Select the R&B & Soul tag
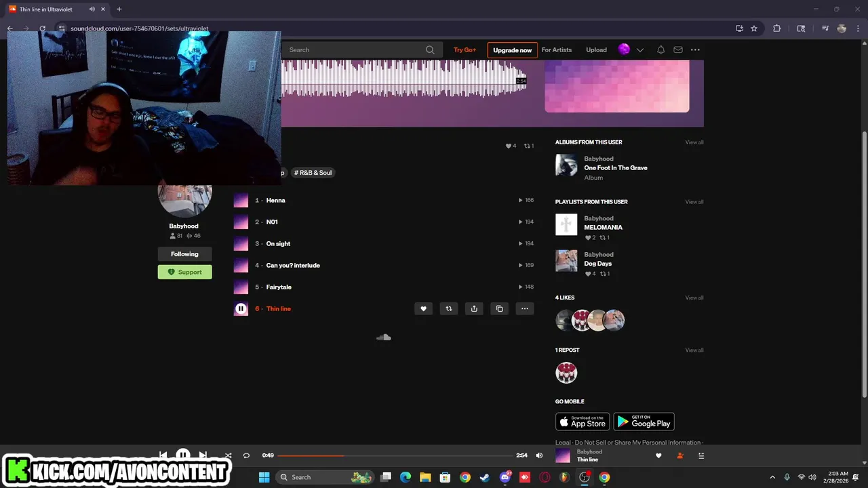 point(313,173)
